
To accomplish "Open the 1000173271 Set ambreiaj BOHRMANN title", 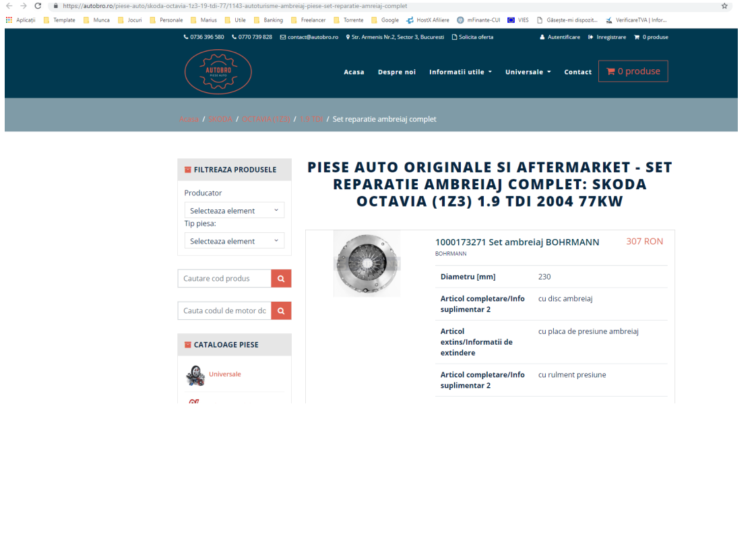I will [517, 242].
